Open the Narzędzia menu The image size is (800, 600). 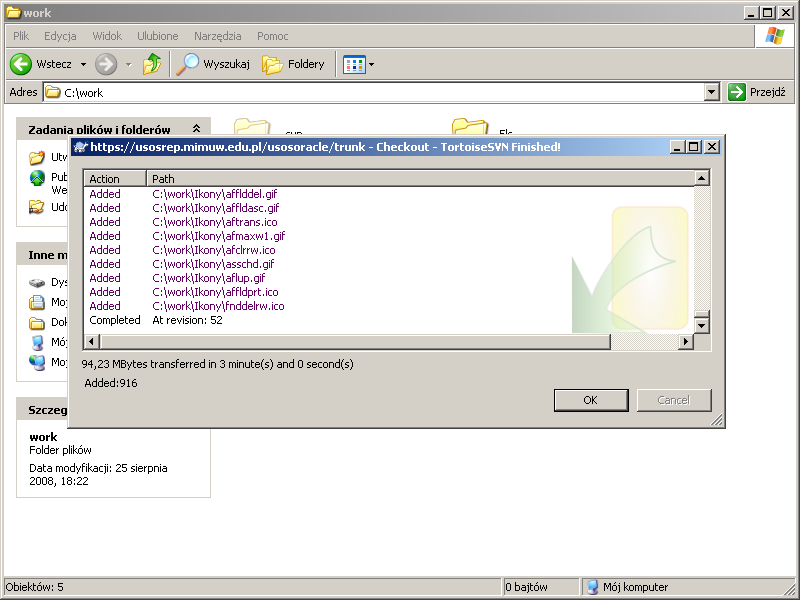tap(218, 36)
